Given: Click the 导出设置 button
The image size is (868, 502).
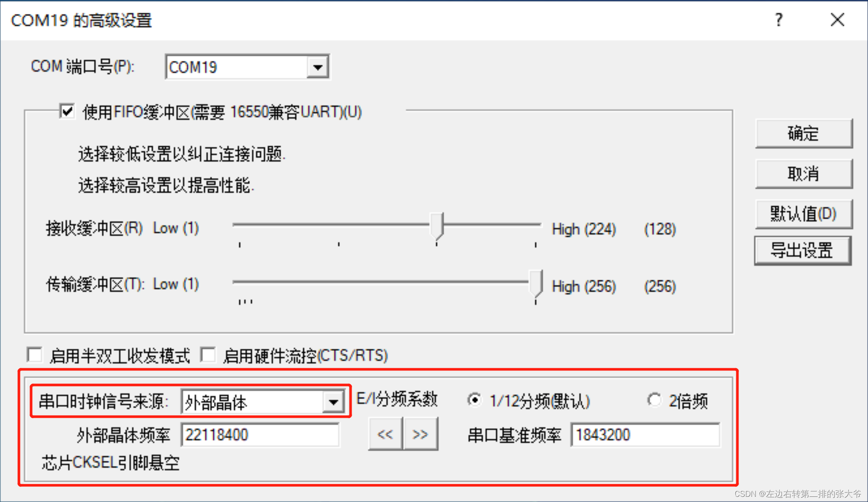Looking at the screenshot, I should [x=803, y=251].
